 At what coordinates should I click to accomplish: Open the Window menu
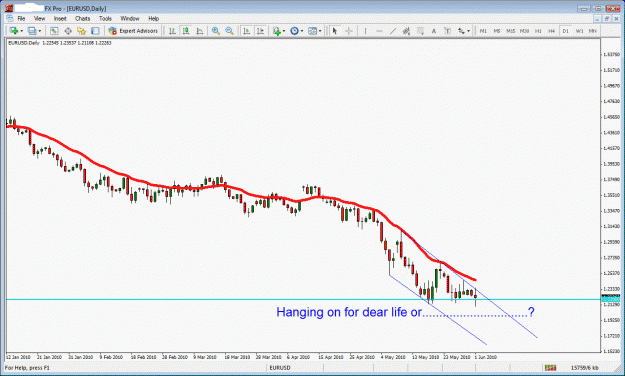click(130, 19)
